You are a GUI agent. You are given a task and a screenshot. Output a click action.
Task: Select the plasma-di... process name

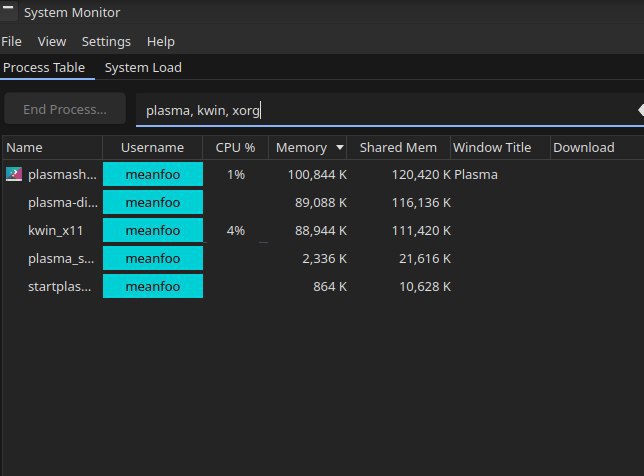[63, 202]
